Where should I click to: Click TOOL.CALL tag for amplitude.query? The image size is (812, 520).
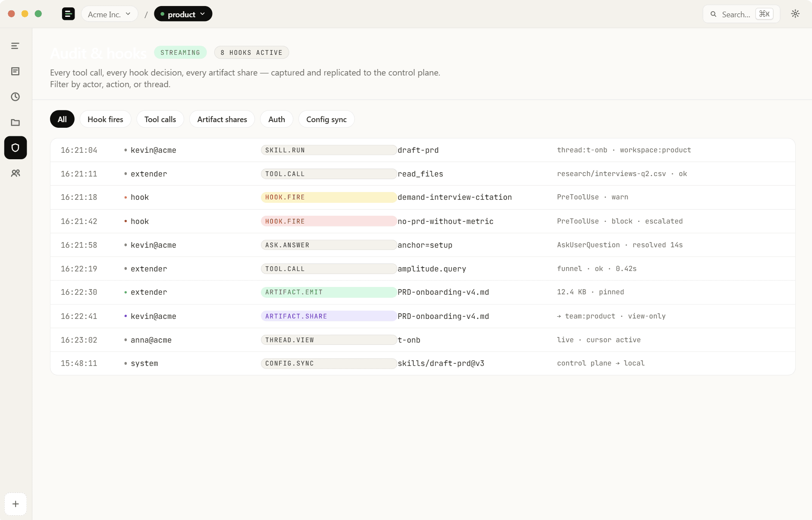(329, 269)
